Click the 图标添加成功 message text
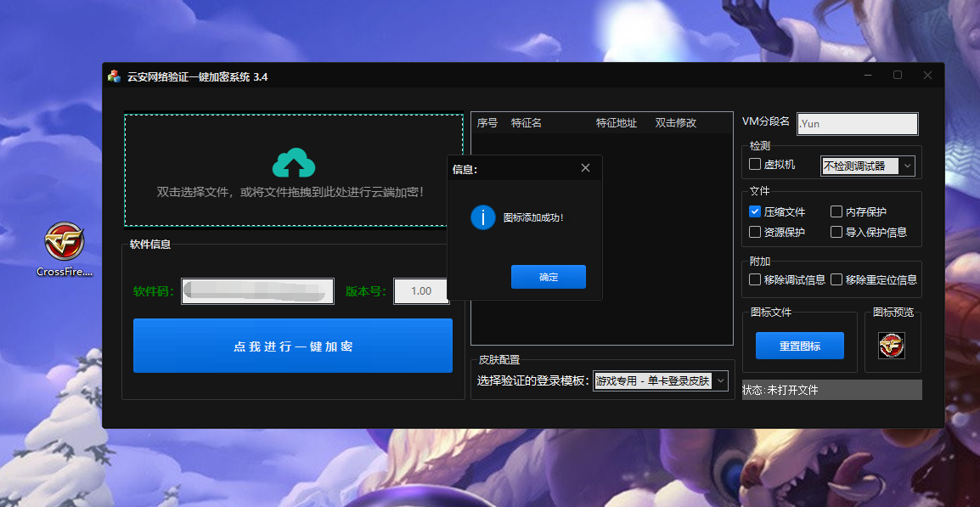 click(x=534, y=217)
